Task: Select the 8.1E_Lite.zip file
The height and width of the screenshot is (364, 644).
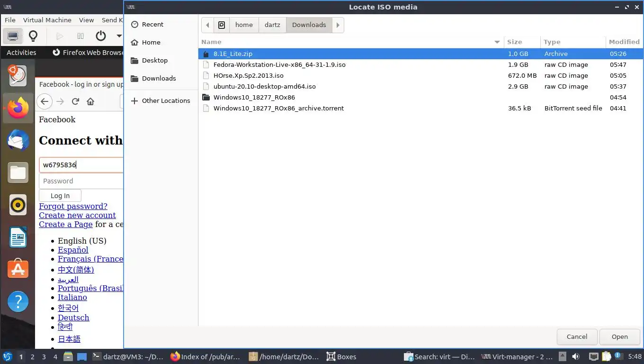Action: tap(420, 54)
